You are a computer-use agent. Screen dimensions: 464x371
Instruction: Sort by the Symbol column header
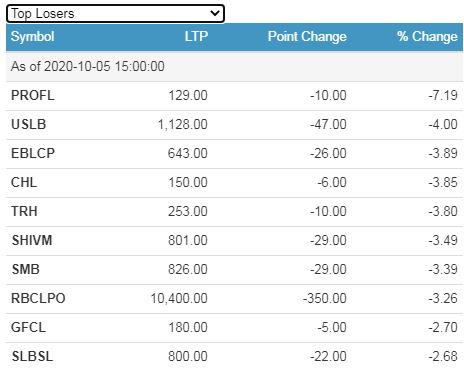coord(33,36)
